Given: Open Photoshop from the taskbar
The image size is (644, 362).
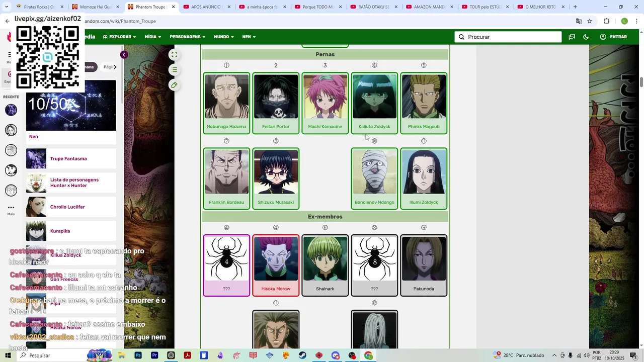Looking at the screenshot, I should 138,355.
